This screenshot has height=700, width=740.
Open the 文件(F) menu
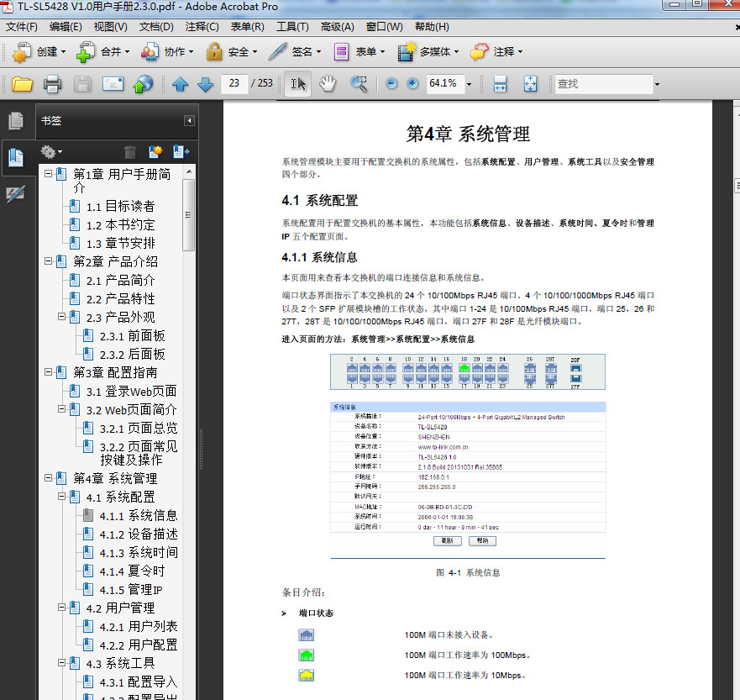pos(21,27)
